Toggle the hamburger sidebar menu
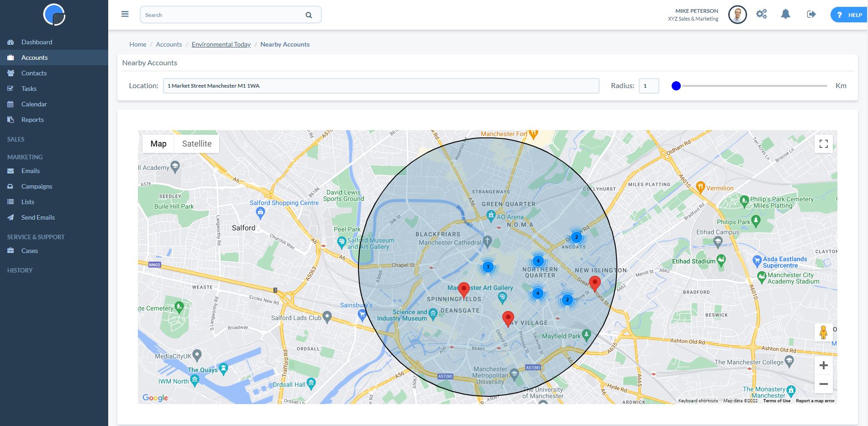This screenshot has height=426, width=868. coord(125,14)
